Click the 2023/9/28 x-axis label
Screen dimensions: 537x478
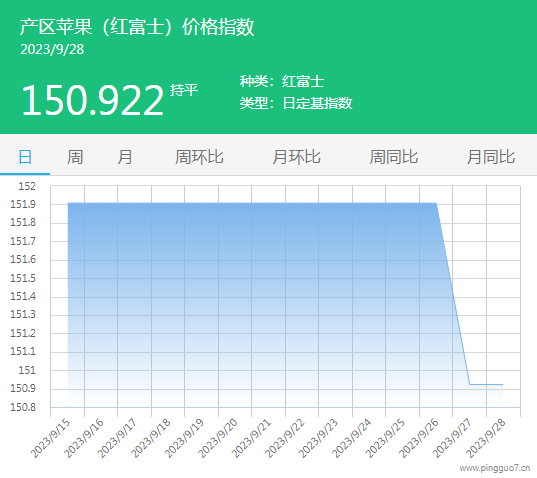coord(486,438)
